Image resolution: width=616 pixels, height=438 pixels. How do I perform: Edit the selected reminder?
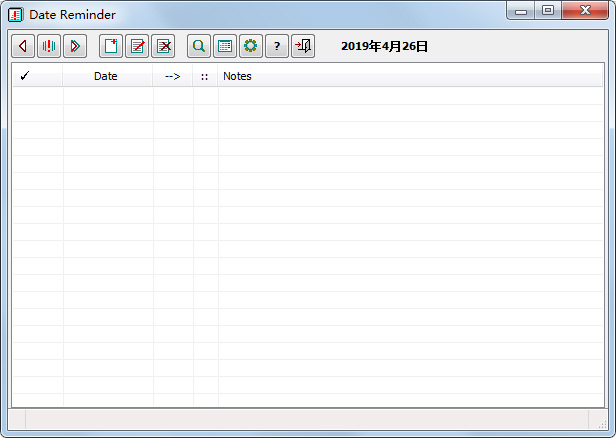pyautogui.click(x=137, y=46)
